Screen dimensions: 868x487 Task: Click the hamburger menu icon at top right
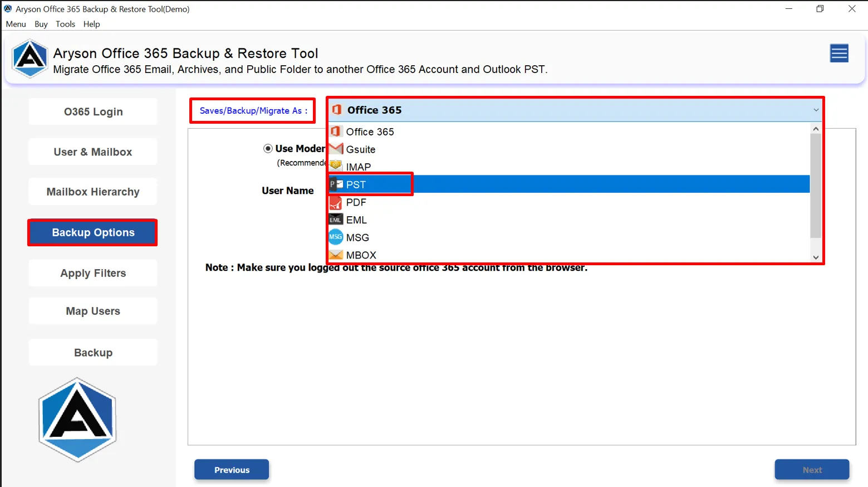(838, 53)
